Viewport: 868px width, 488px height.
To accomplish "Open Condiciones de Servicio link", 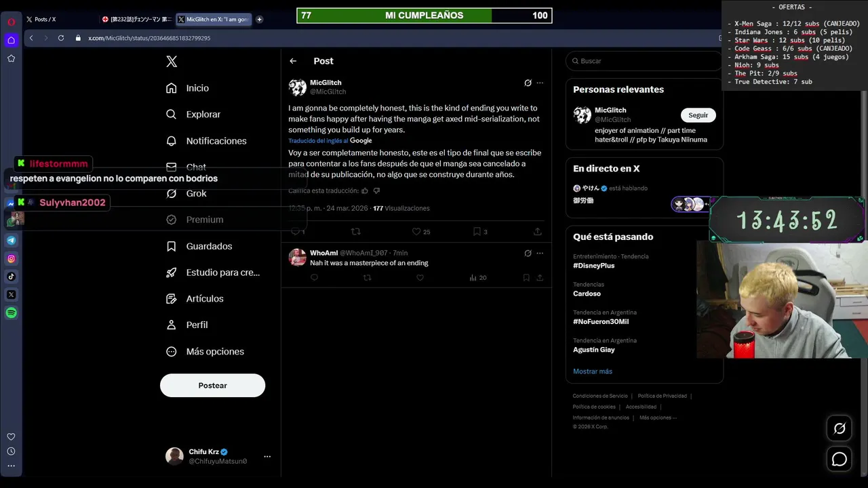I will 600,396.
